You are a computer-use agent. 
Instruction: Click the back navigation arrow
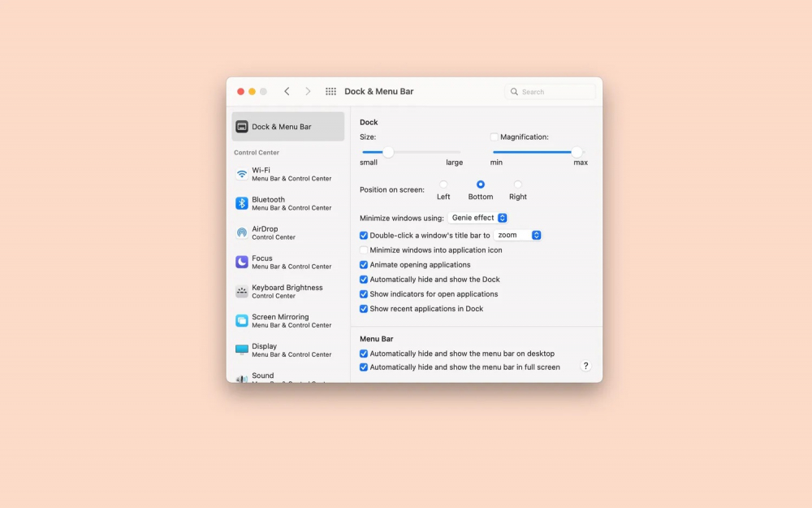[x=287, y=91]
